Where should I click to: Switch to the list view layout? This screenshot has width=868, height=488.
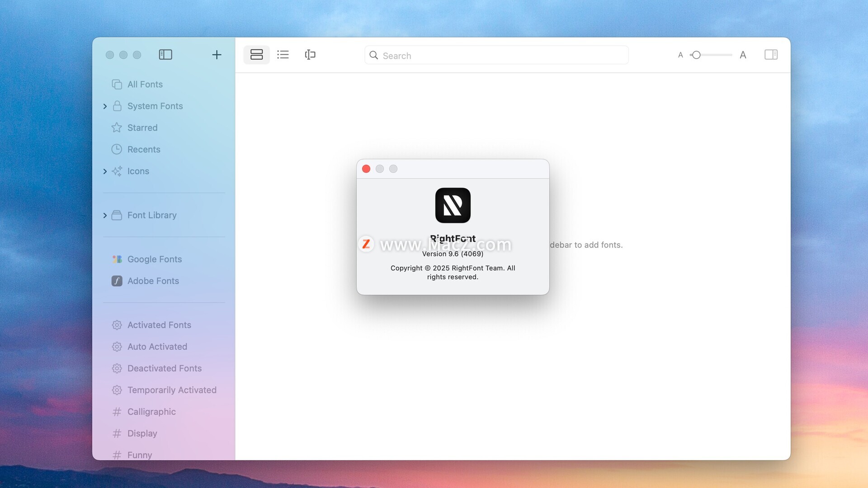pos(283,55)
